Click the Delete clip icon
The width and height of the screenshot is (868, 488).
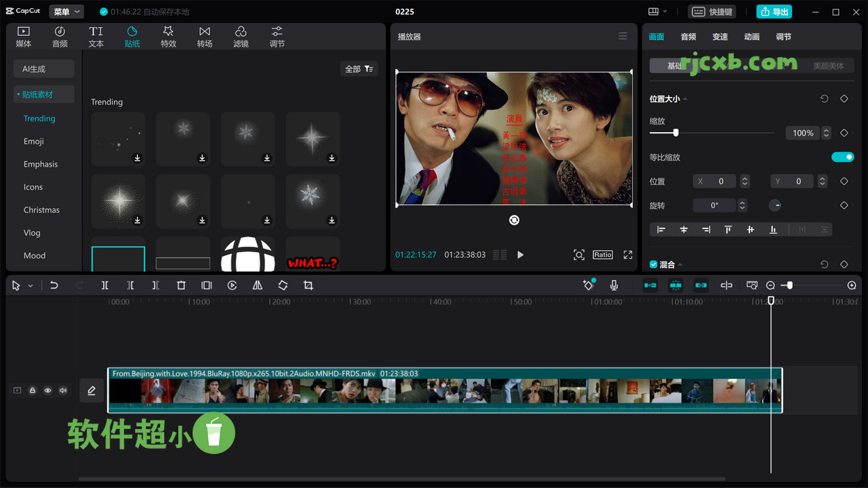click(181, 285)
